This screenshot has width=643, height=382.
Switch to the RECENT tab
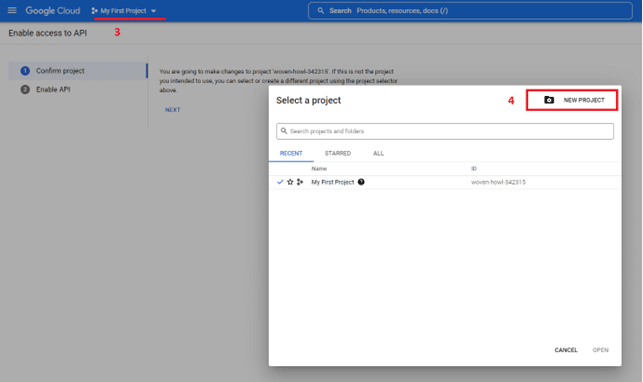[291, 153]
